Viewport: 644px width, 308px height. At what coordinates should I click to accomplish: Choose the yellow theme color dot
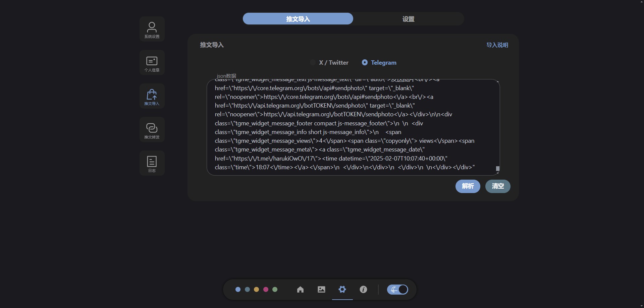click(256, 290)
